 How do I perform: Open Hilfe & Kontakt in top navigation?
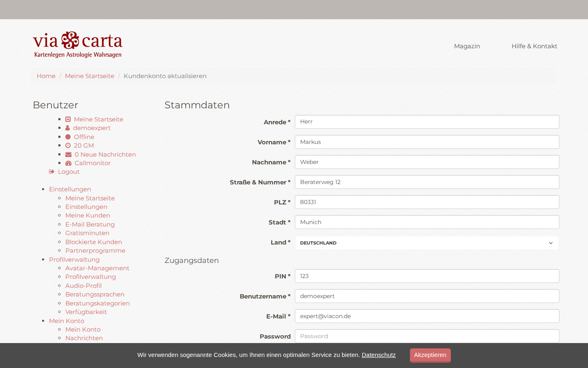click(x=534, y=46)
